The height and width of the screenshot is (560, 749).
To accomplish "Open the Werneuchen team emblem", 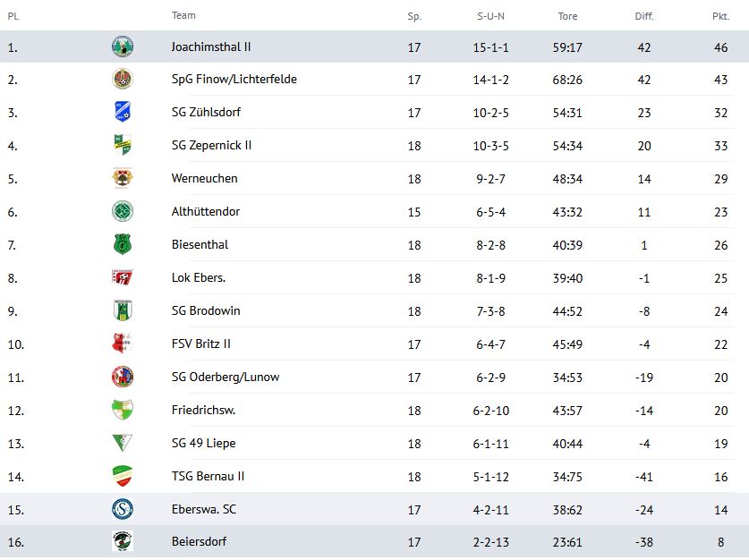I will coord(123,178).
